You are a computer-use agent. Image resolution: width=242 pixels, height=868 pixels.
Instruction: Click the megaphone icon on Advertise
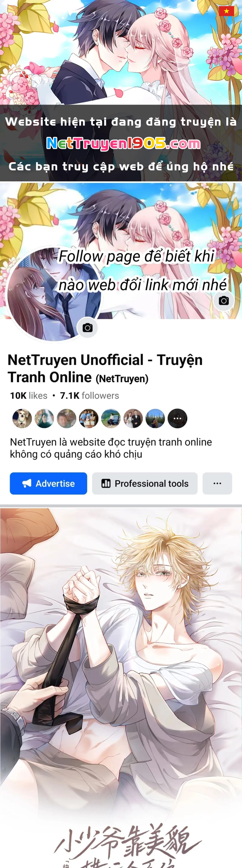point(27,483)
